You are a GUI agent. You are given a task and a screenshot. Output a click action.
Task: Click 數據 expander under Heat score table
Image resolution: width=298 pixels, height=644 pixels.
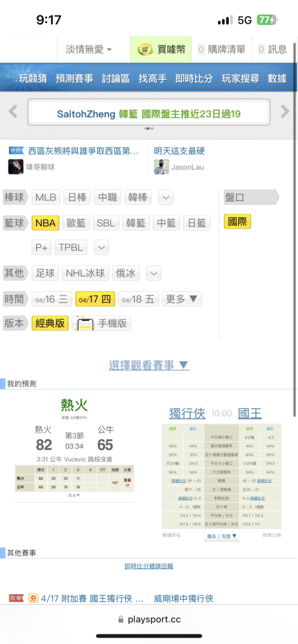[x=75, y=496]
